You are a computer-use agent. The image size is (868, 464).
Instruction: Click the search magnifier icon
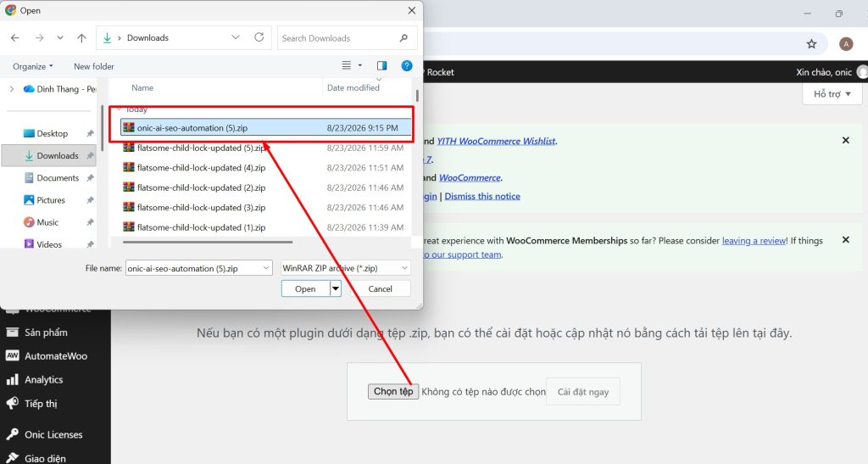pos(403,37)
